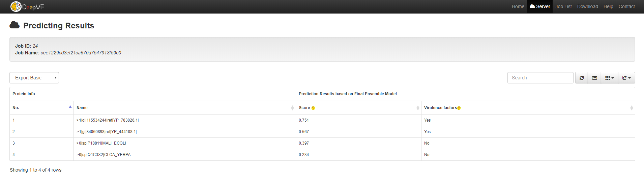The image size is (644, 177).
Task: Click the Score help question icon
Action: (313, 108)
